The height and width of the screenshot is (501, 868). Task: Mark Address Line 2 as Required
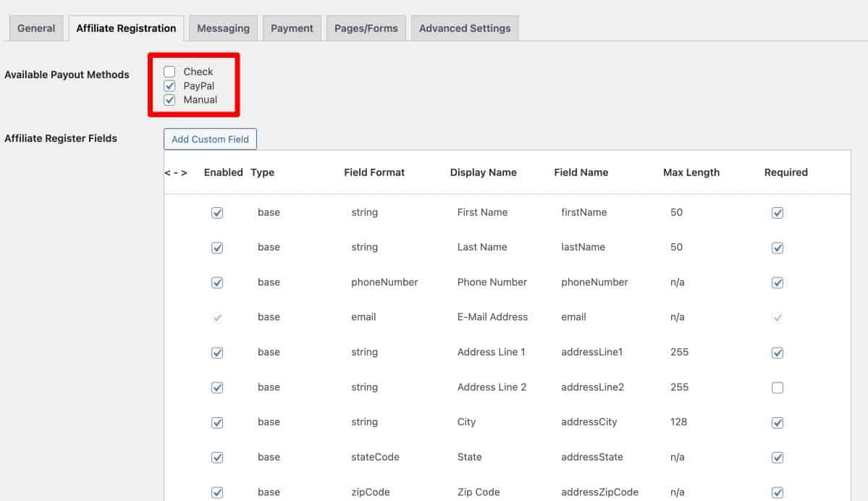[778, 387]
